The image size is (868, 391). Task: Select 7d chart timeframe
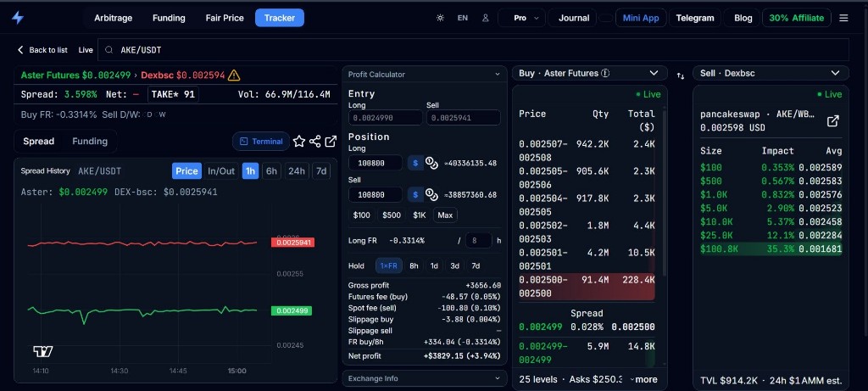pos(321,171)
